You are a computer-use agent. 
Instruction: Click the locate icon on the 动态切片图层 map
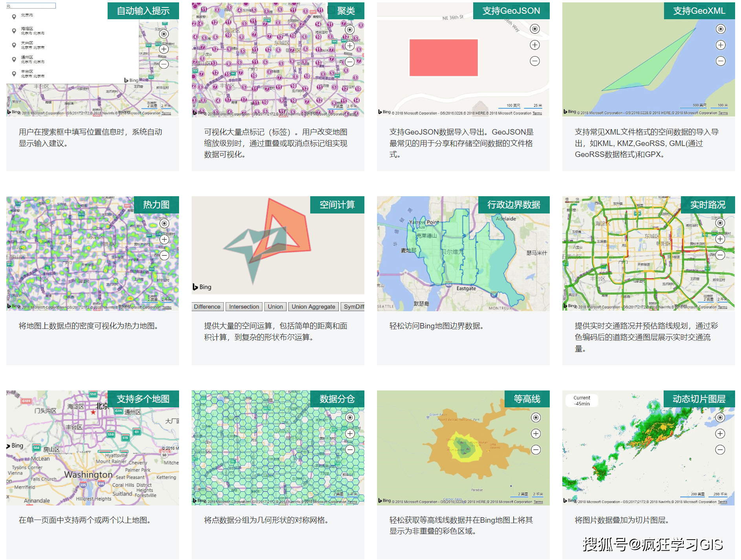720,418
